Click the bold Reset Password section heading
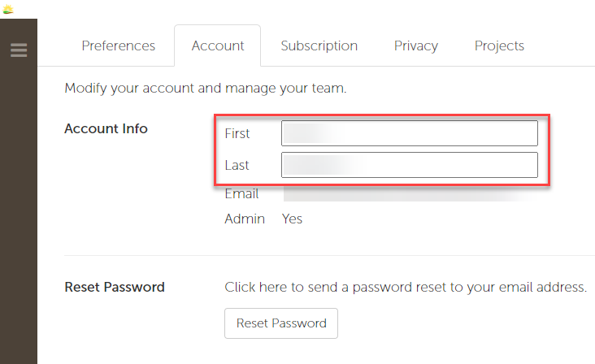Viewport: 595px width, 364px height. coord(115,287)
